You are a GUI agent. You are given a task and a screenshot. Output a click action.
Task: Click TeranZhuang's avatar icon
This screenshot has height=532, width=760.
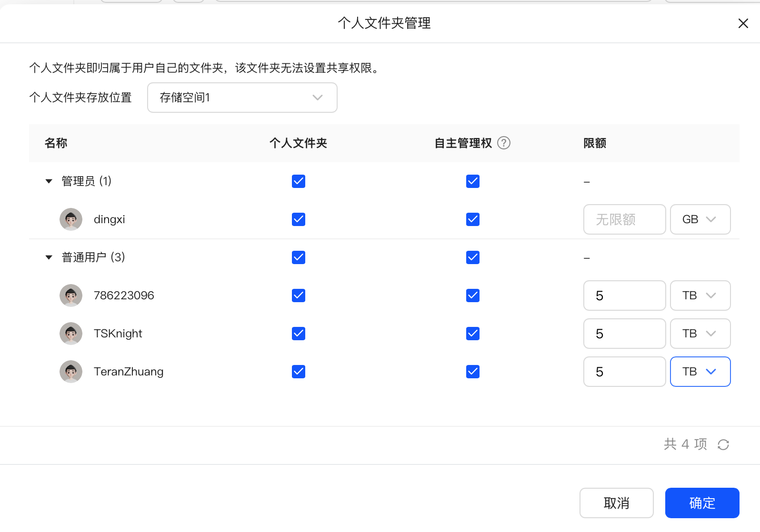coord(71,372)
